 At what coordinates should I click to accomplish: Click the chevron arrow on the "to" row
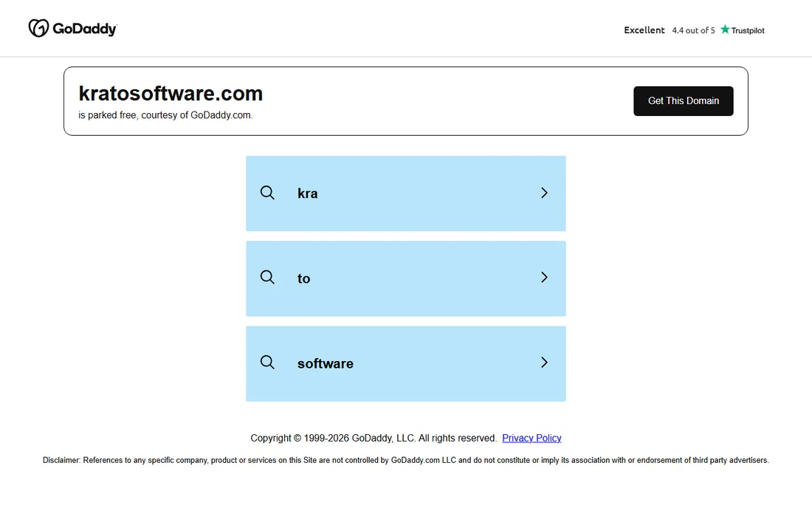tap(544, 278)
